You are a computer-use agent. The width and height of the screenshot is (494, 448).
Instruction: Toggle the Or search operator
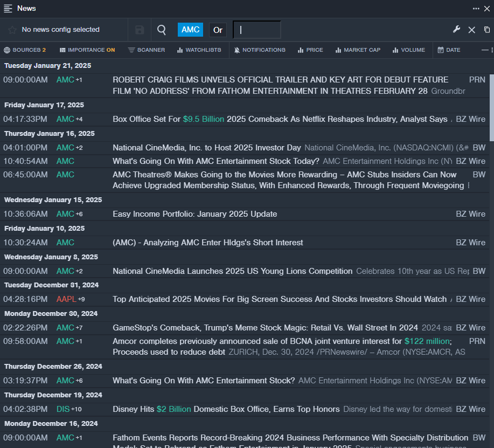[x=218, y=30]
